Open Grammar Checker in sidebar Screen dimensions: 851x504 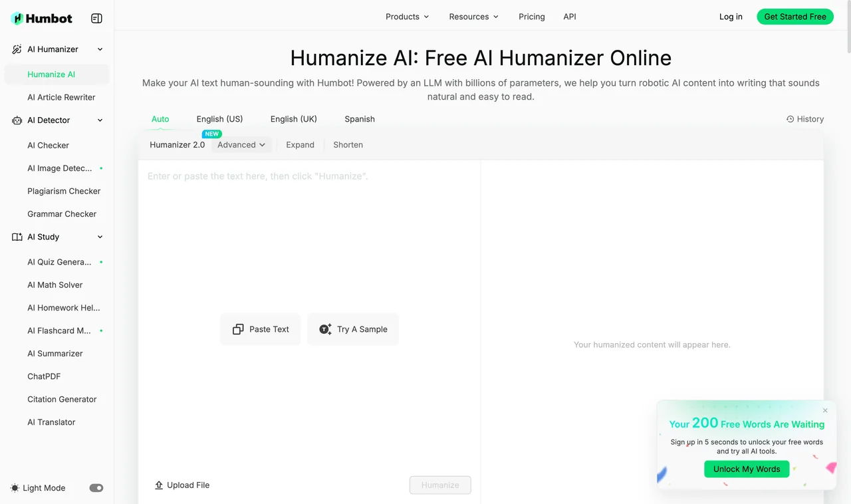pos(62,214)
